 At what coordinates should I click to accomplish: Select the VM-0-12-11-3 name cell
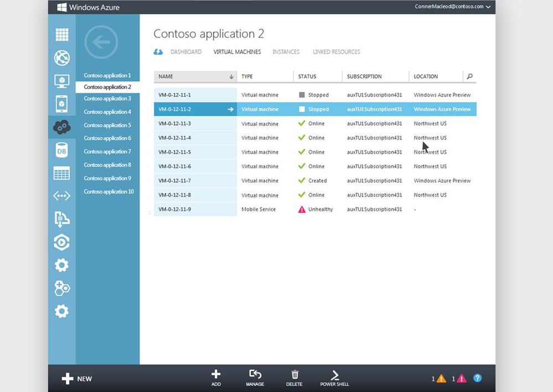pos(195,123)
